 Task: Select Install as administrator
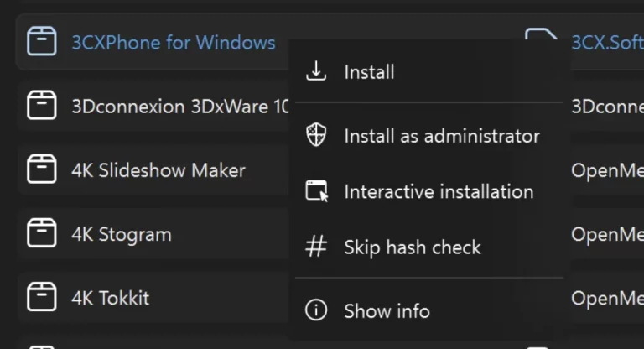tap(429, 136)
